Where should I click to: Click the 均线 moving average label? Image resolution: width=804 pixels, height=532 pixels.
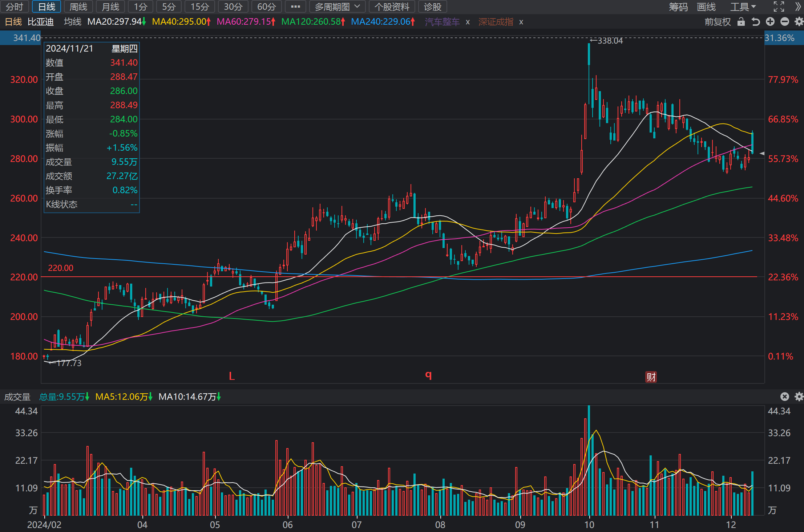coord(73,22)
